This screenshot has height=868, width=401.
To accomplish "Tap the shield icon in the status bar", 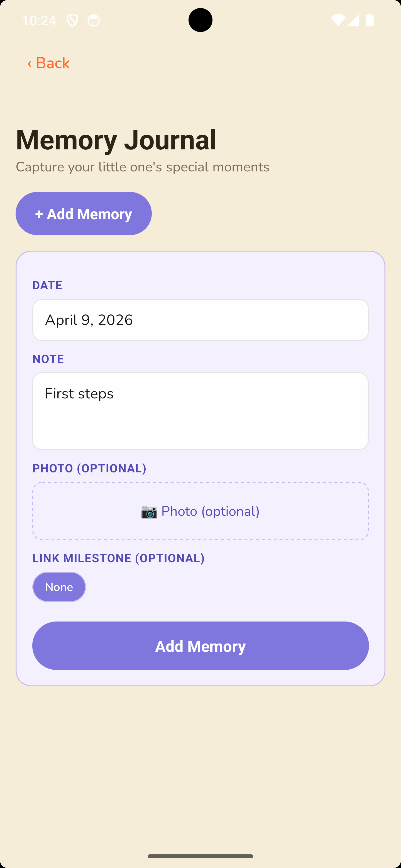I will pos(72,21).
